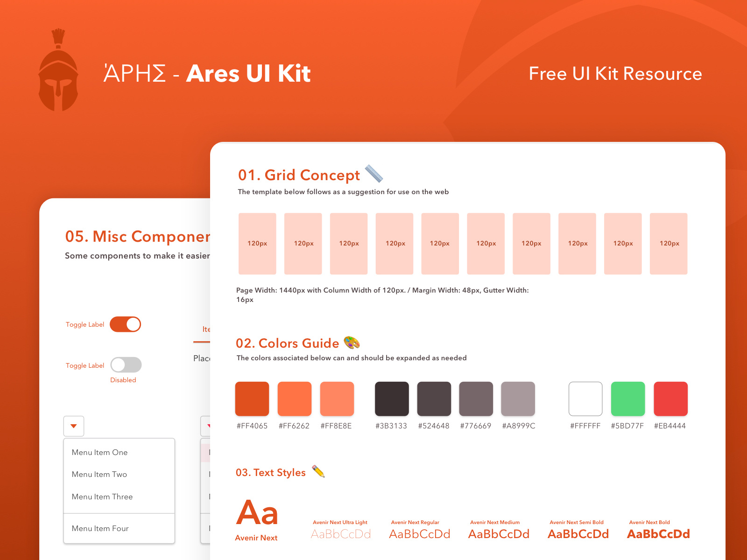Click the palette emoji beside Colors Guide
Viewport: 747px width, 560px height.
[352, 343]
